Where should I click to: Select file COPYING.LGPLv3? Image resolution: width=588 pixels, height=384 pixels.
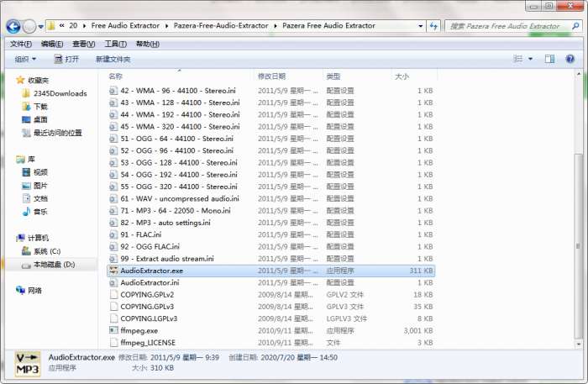149,318
